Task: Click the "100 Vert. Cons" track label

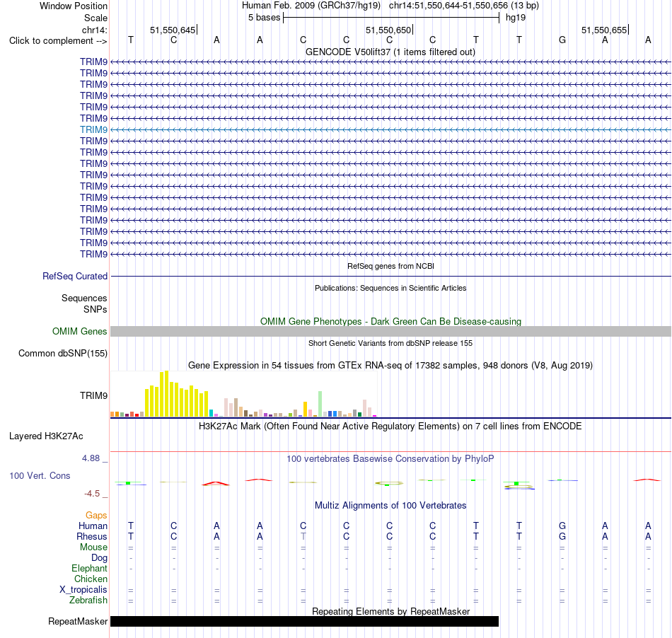Action: (40, 475)
